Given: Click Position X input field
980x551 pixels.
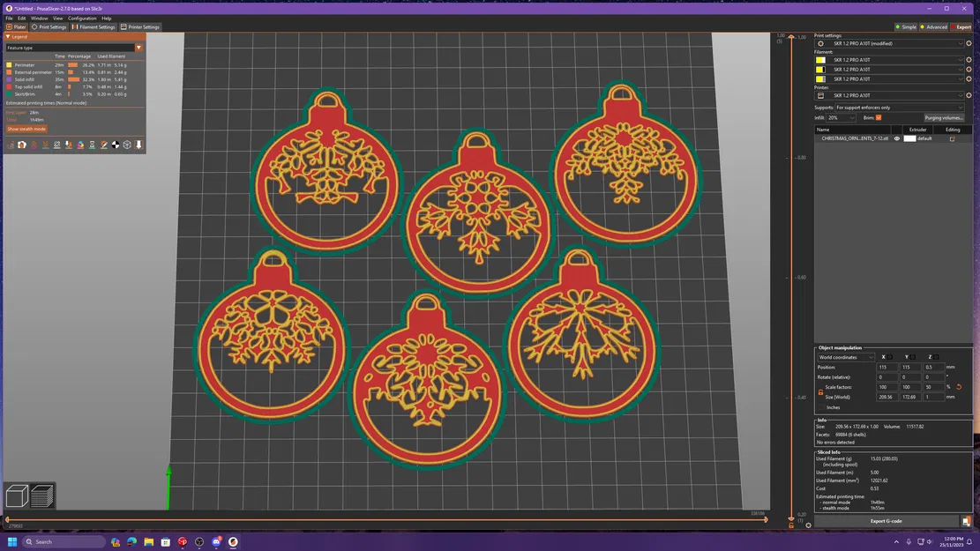Looking at the screenshot, I should [886, 368].
